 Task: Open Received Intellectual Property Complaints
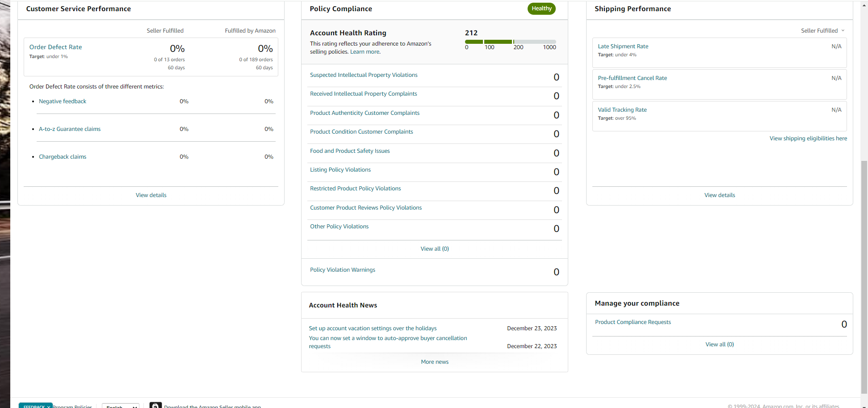(364, 94)
